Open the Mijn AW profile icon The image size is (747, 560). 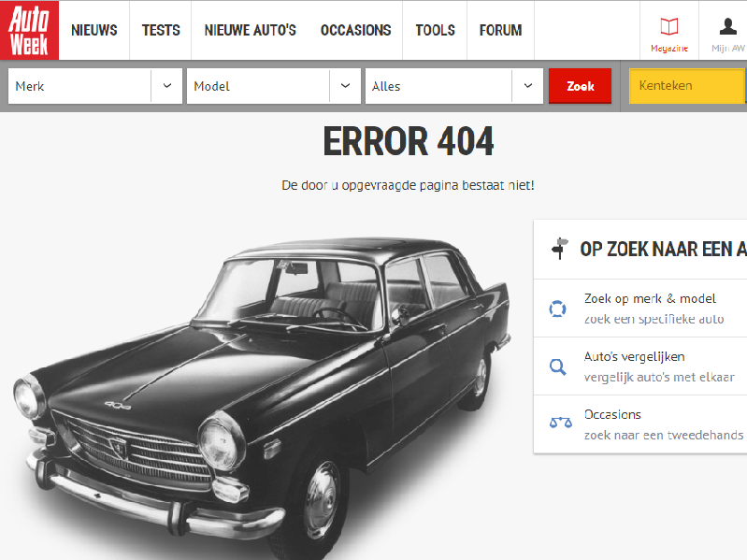pos(728,26)
